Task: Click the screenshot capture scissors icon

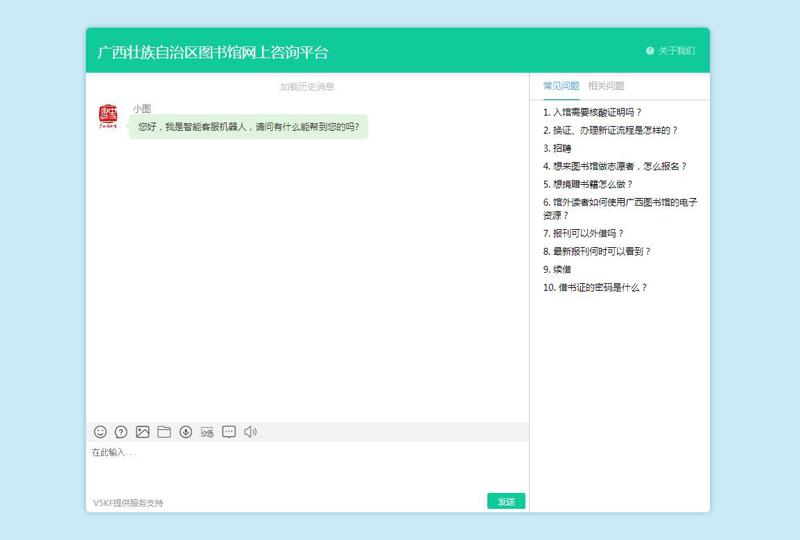Action: click(207, 432)
